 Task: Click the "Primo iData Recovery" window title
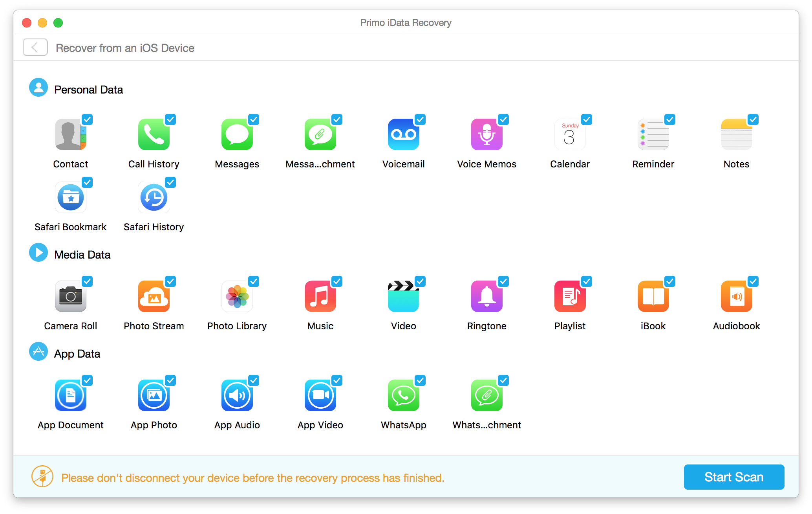click(x=406, y=23)
